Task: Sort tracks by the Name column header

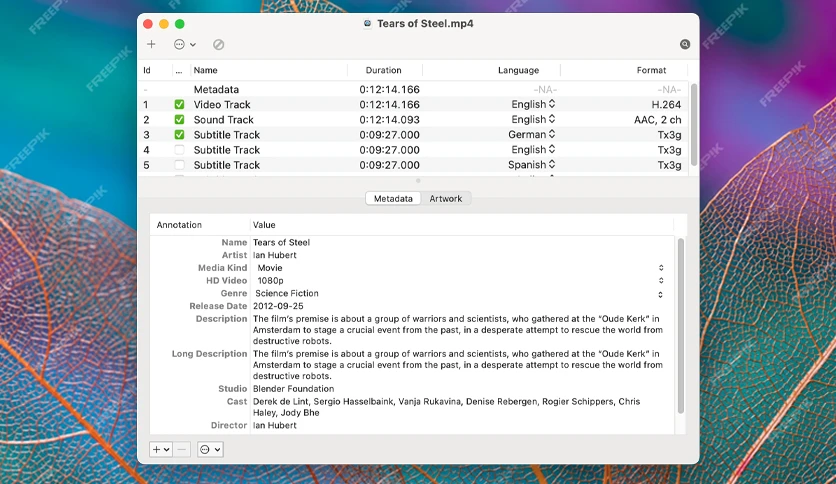Action: click(x=205, y=70)
